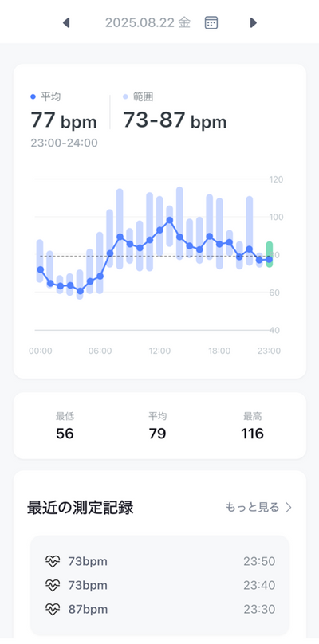319x644 pixels.
Task: Select the date text 2025.08.22 金
Action: (x=148, y=22)
